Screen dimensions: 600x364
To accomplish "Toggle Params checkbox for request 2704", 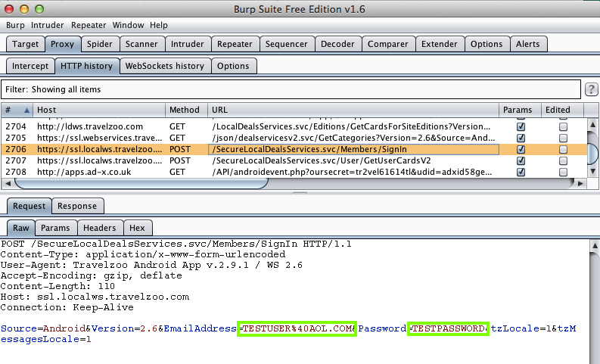I will 521,126.
